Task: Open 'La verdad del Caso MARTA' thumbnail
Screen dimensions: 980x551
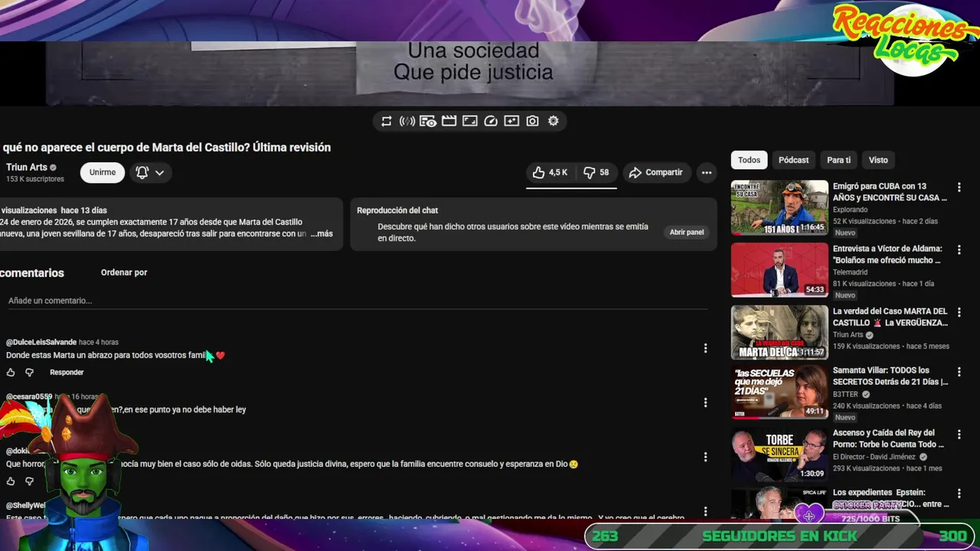Action: click(779, 333)
